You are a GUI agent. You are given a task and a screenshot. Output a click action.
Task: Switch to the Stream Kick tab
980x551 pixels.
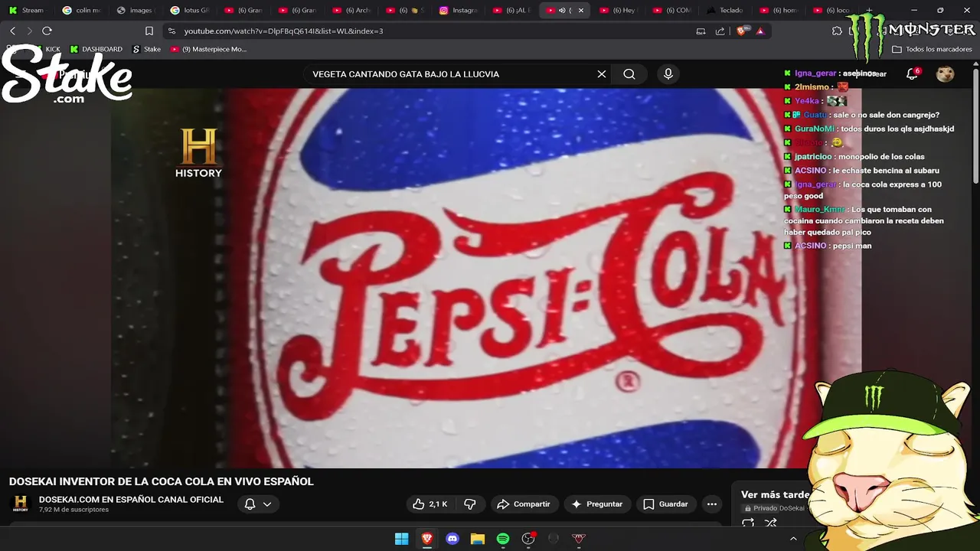28,10
